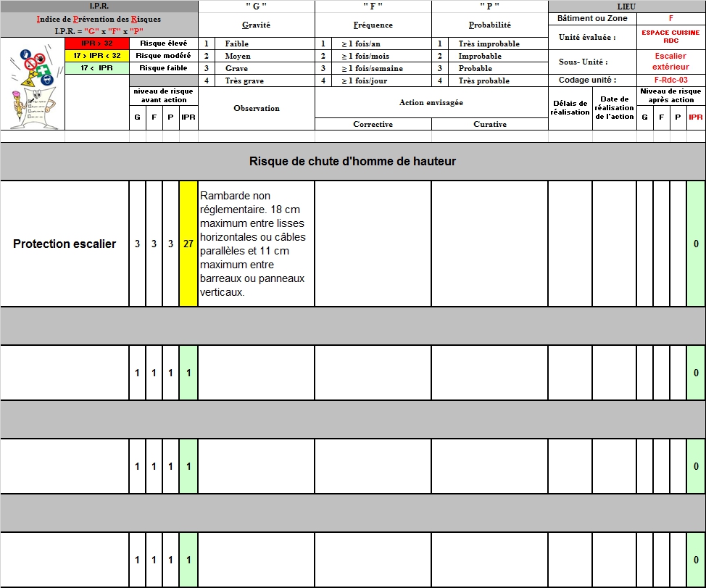
Task: Click the "Curative" action sub-header
Action: [490, 124]
